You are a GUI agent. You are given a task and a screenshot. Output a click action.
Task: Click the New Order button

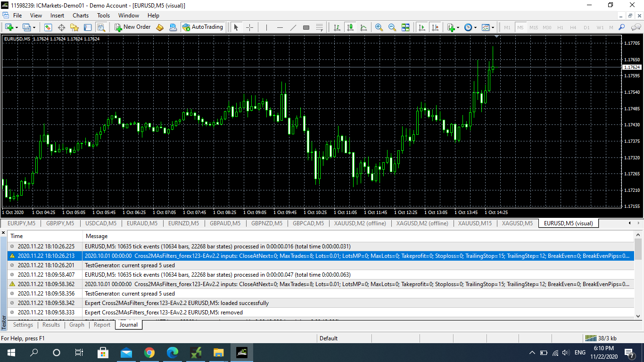pos(132,27)
